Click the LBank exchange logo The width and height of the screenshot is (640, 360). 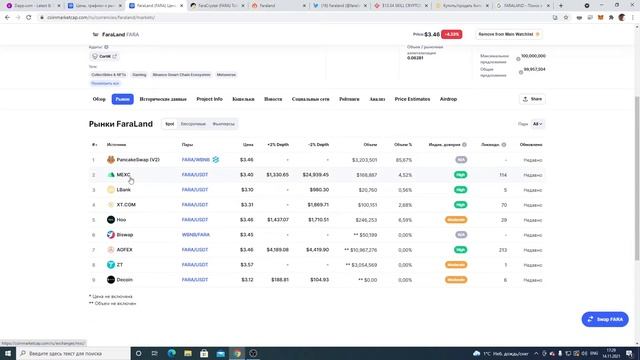click(x=111, y=190)
